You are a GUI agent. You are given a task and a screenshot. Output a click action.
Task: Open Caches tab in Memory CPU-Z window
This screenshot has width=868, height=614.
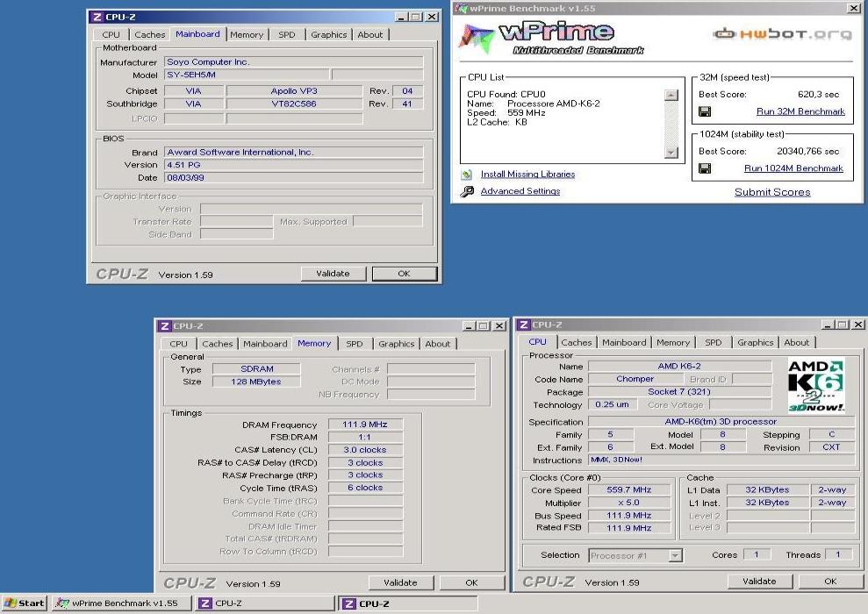point(218,344)
